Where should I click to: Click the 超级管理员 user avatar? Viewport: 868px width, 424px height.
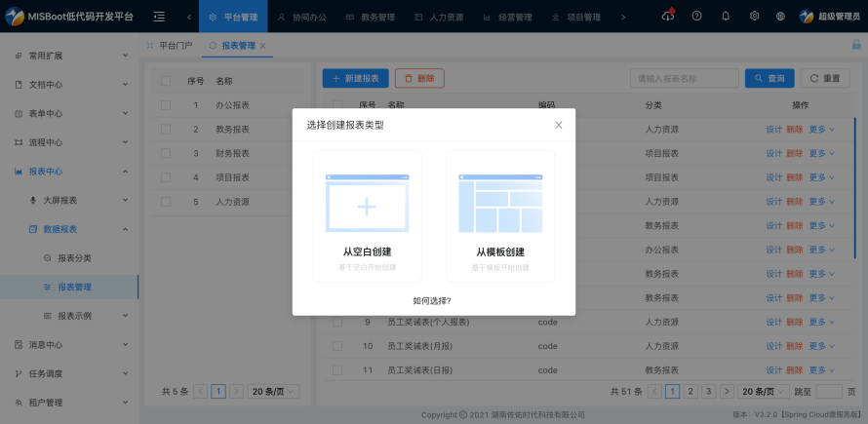[x=807, y=16]
